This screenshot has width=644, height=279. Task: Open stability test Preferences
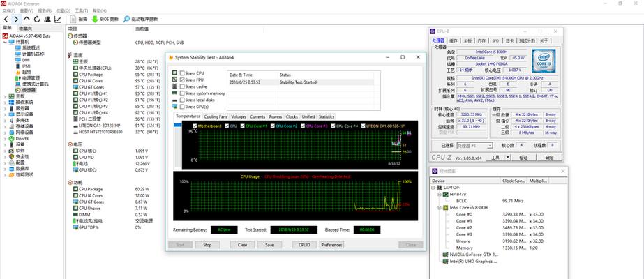pos(331,245)
